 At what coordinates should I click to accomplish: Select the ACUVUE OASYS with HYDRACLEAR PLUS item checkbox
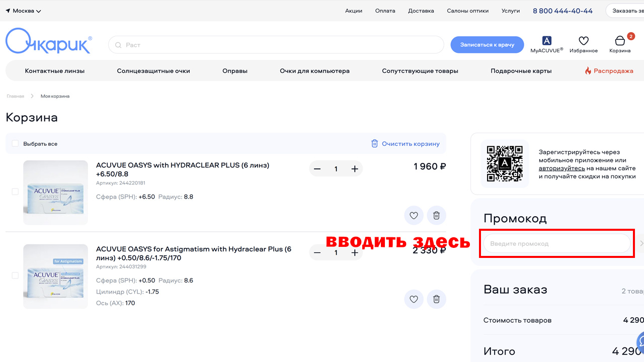pyautogui.click(x=15, y=192)
